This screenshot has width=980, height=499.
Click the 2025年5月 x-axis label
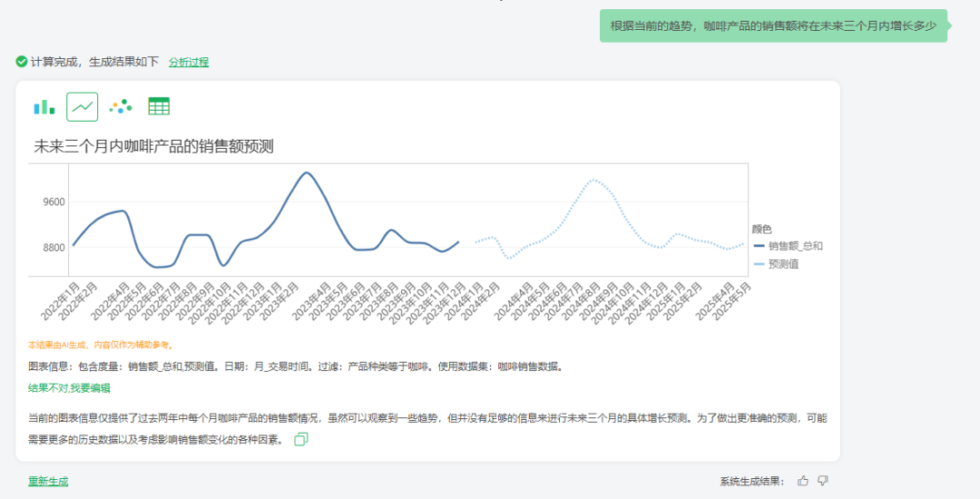click(733, 301)
